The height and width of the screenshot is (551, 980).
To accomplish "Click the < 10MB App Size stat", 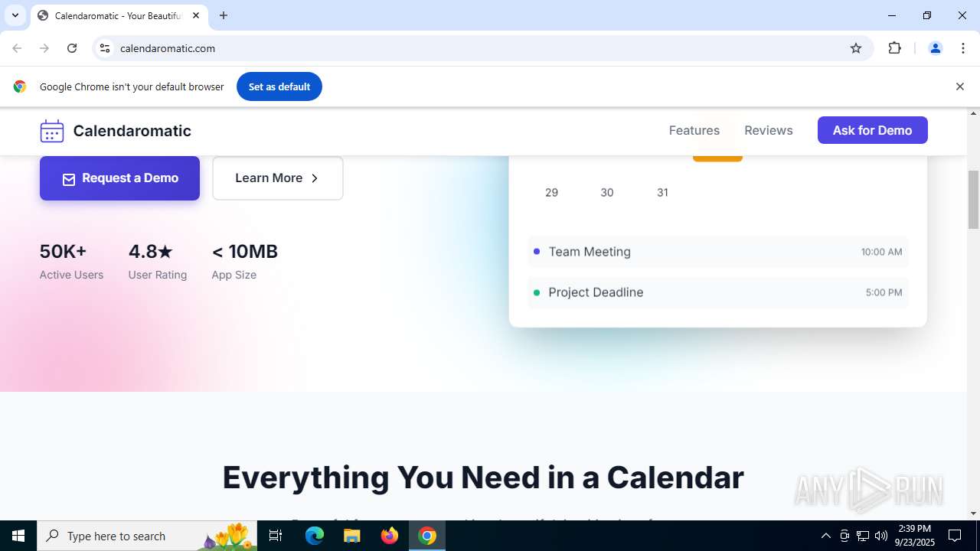I will [x=244, y=262].
